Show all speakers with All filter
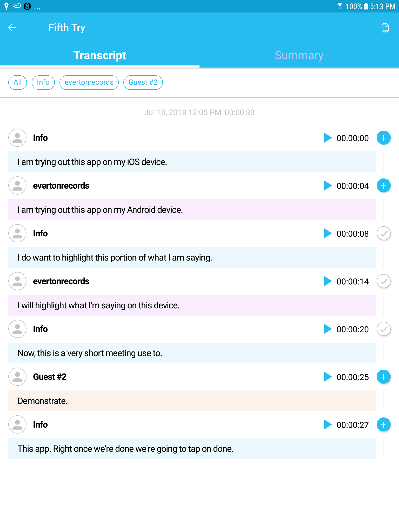The width and height of the screenshot is (399, 532). click(x=17, y=82)
